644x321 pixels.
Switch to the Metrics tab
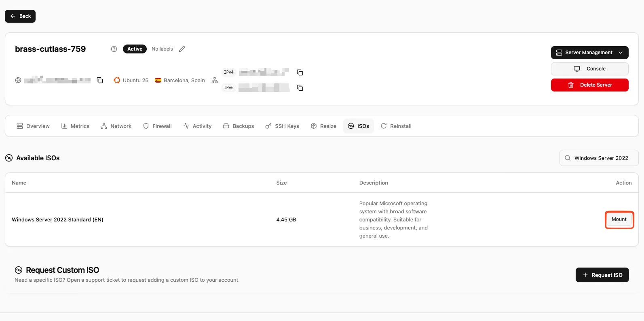tap(75, 126)
